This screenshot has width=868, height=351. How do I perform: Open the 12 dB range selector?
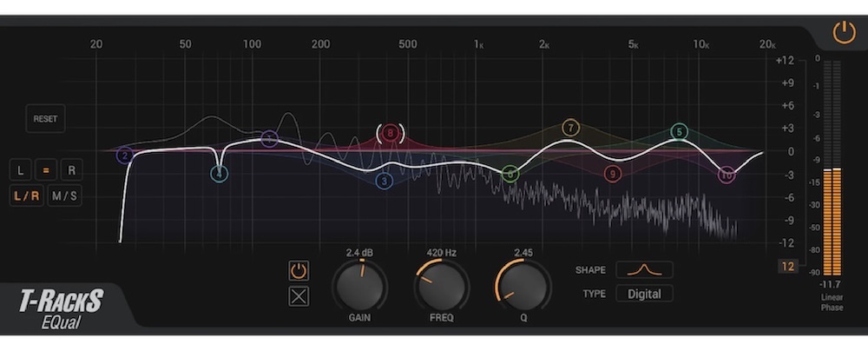coord(787,267)
